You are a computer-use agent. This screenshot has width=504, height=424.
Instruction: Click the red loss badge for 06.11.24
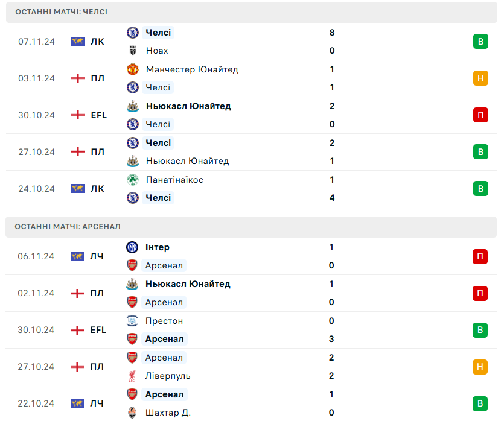pos(480,256)
